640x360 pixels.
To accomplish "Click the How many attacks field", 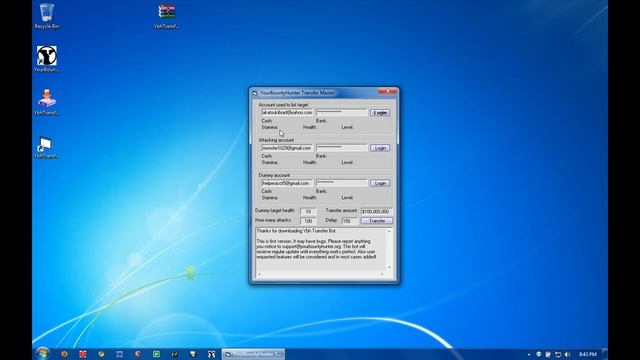I will (x=309, y=221).
